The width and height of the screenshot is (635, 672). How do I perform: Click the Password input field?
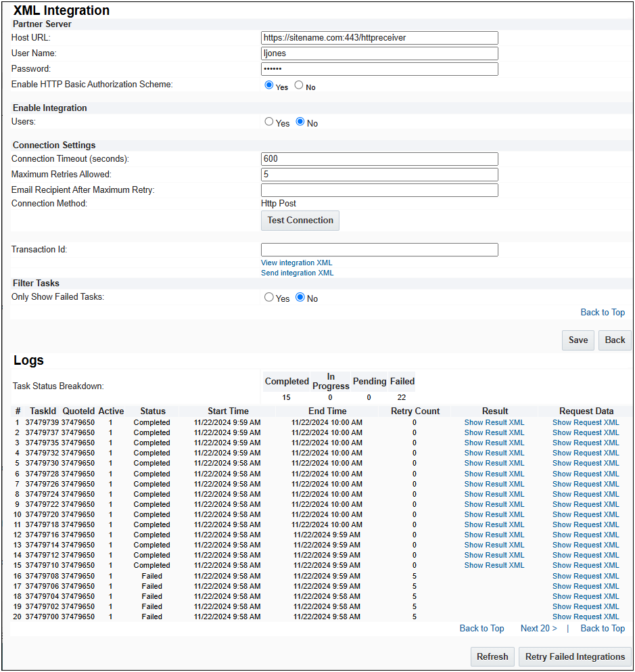(x=379, y=68)
